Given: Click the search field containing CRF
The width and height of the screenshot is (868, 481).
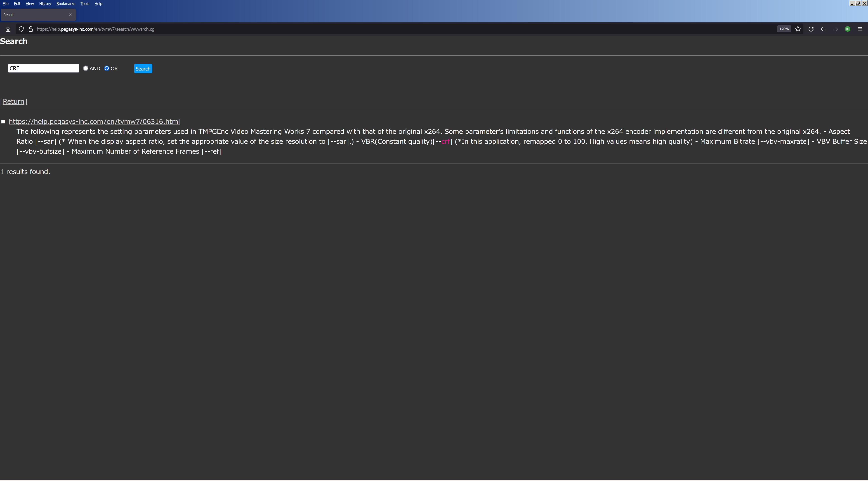Looking at the screenshot, I should coord(43,68).
